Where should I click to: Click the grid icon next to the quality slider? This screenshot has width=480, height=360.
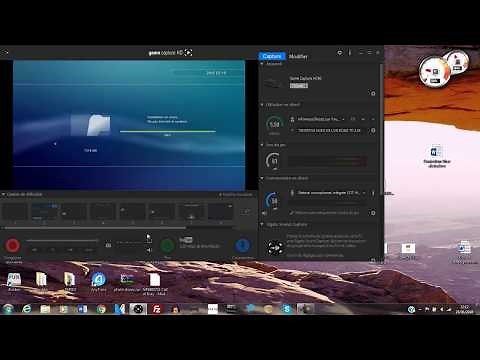(x=108, y=245)
